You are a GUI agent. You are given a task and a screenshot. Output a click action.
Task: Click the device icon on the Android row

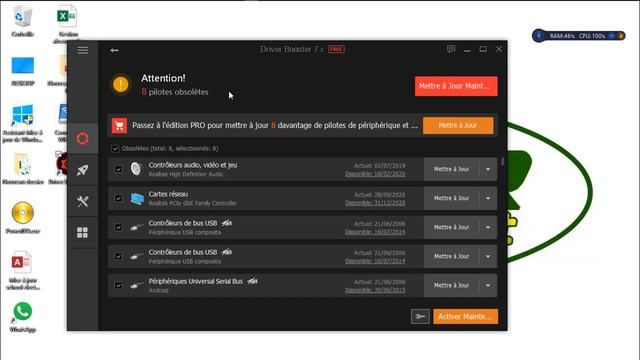[x=137, y=285]
